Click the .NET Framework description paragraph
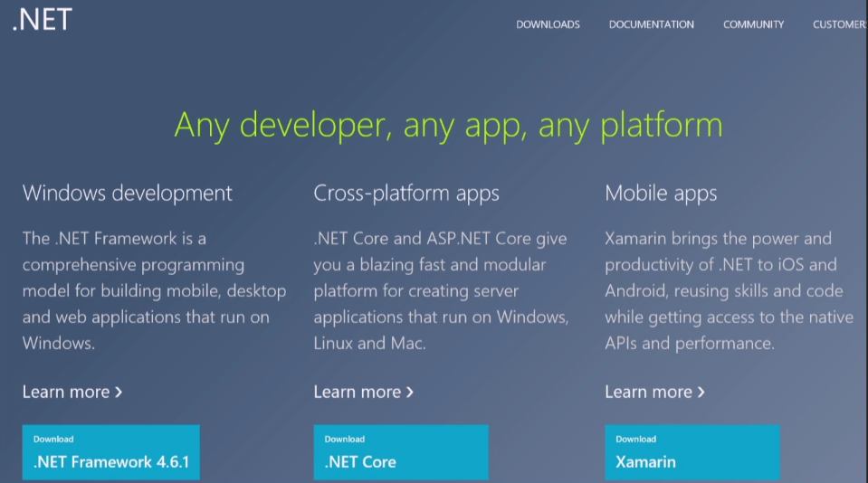868x483 pixels. tap(155, 290)
